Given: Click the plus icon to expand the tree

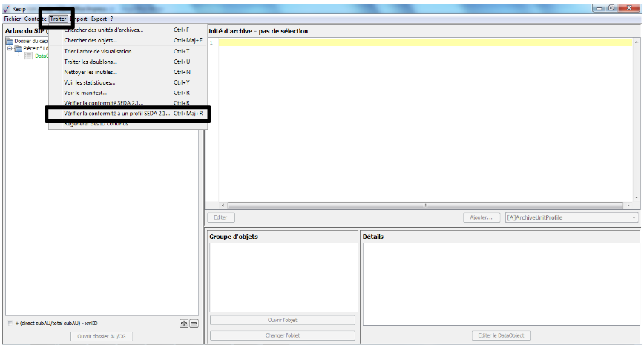Looking at the screenshot, I should 183,323.
